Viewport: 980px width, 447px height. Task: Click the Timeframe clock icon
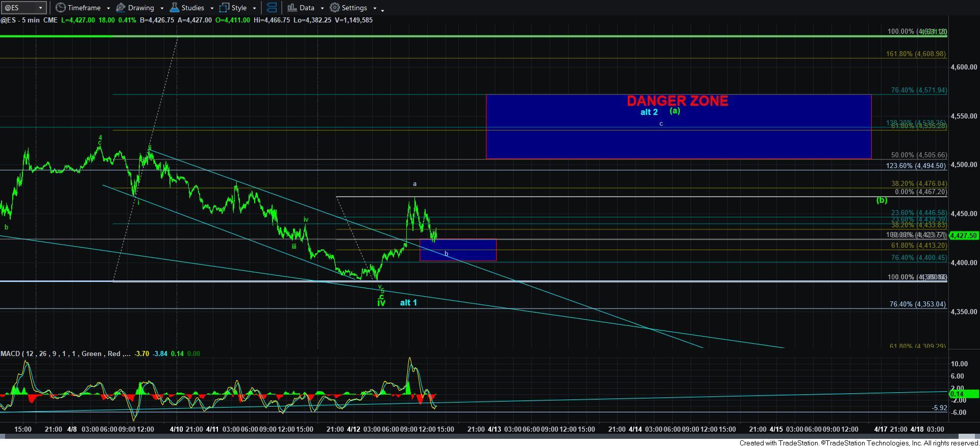tap(60, 8)
